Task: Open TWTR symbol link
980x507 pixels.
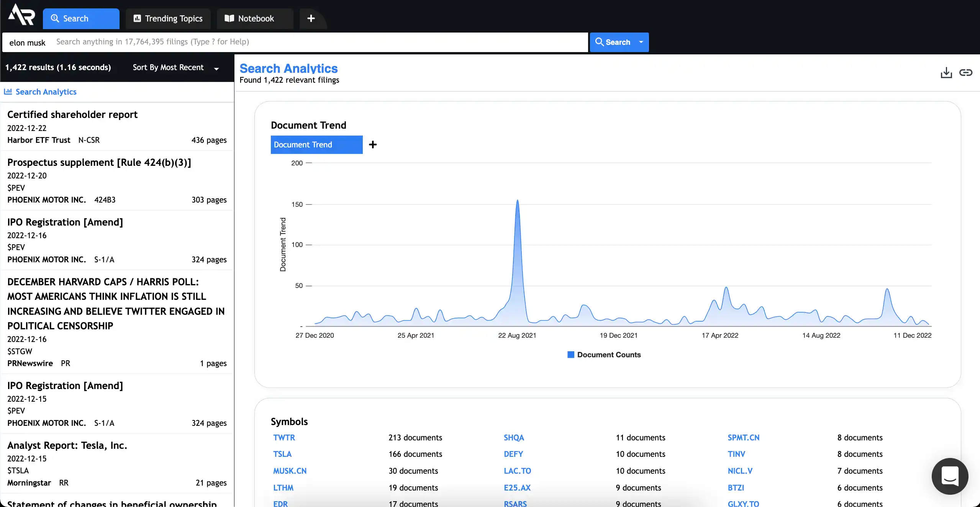Action: [284, 437]
